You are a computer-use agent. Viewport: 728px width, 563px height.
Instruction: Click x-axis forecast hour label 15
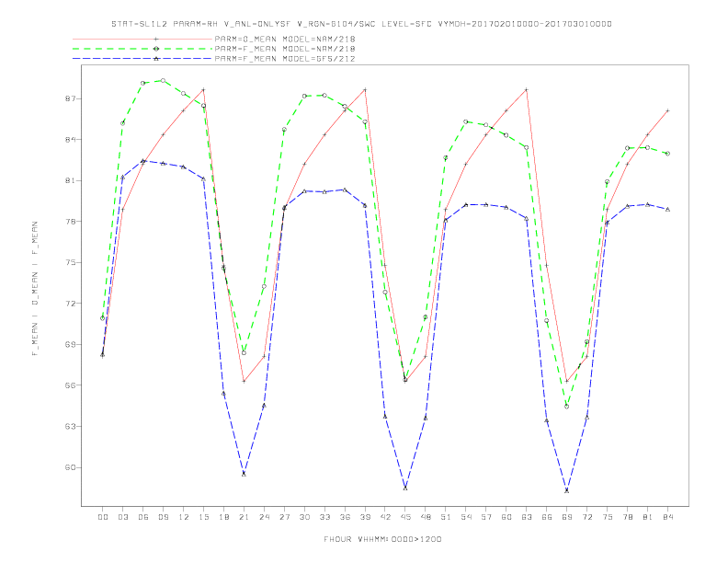pos(203,517)
